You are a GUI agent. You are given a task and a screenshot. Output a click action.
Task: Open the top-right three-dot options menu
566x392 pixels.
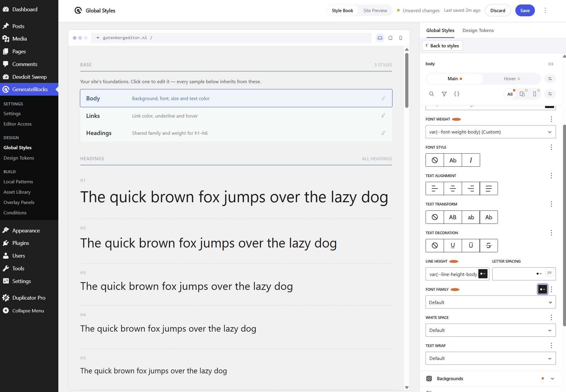click(x=545, y=10)
